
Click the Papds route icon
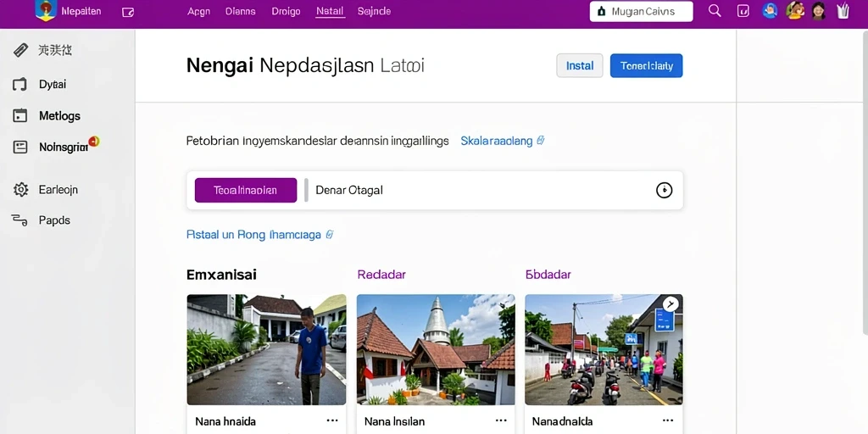[19, 220]
